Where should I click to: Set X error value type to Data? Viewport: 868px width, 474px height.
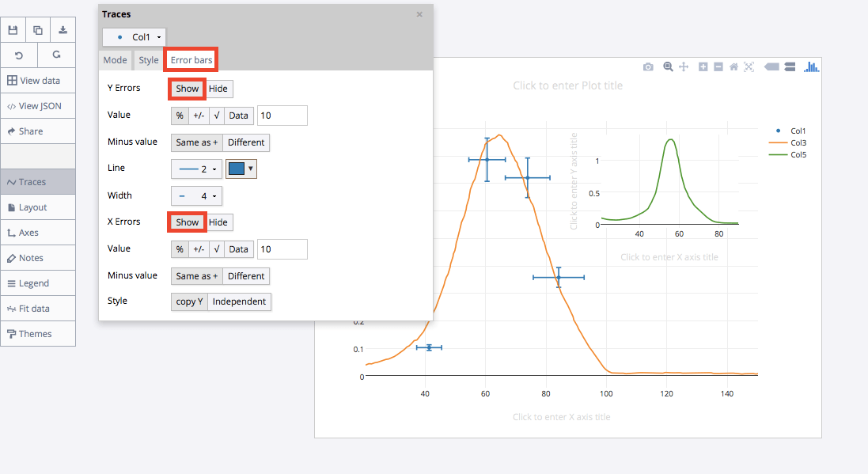click(x=239, y=249)
